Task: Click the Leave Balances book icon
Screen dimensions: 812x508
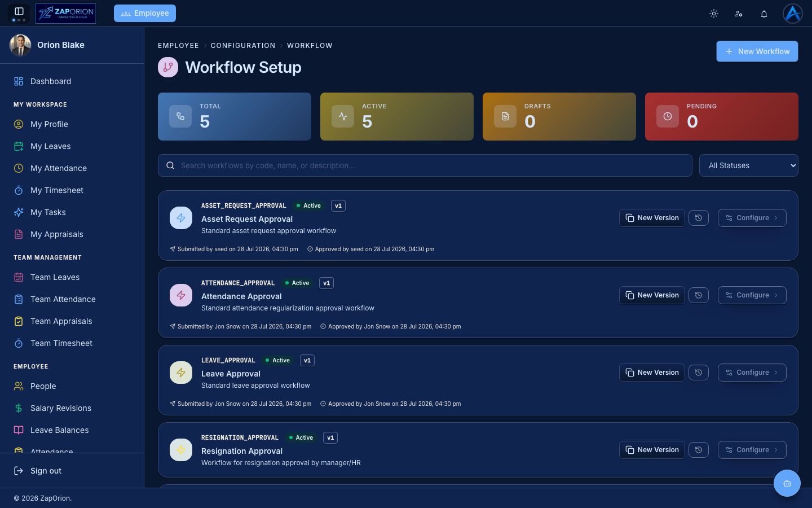Action: click(x=19, y=430)
